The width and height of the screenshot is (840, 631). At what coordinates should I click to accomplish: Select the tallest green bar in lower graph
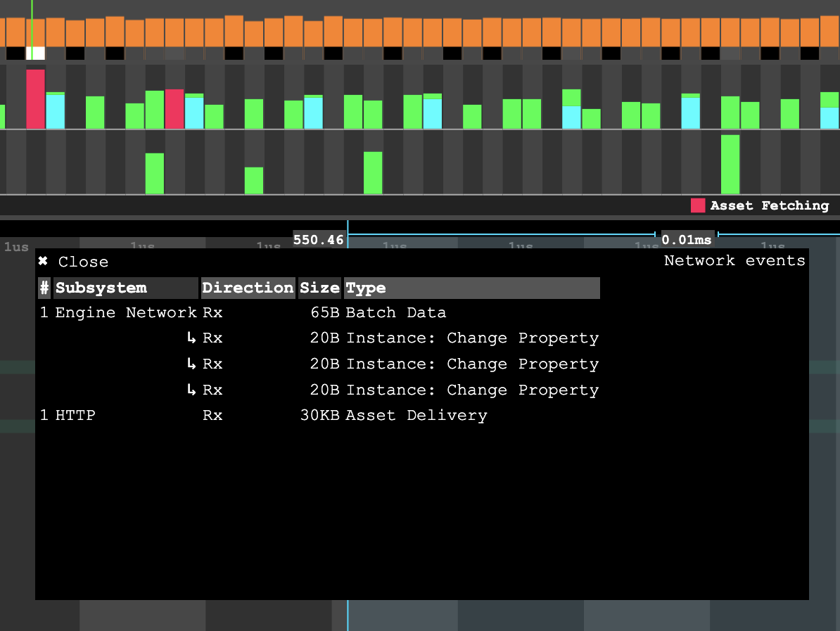[730, 164]
